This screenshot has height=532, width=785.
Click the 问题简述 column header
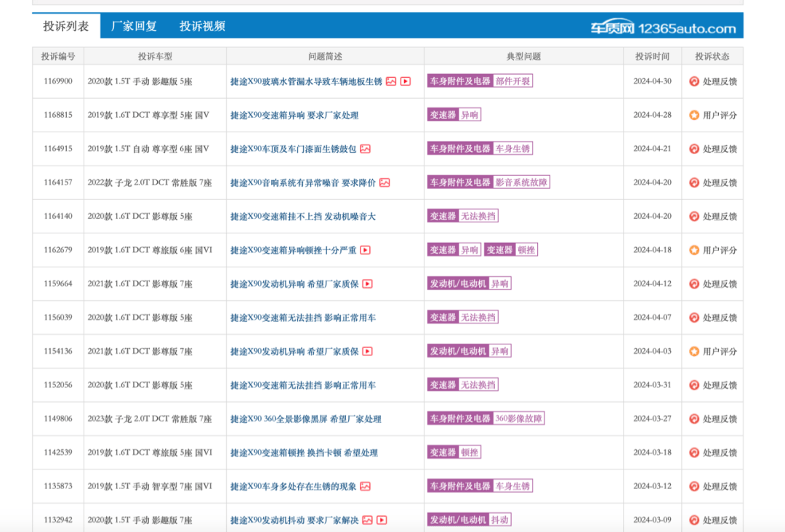pos(326,57)
